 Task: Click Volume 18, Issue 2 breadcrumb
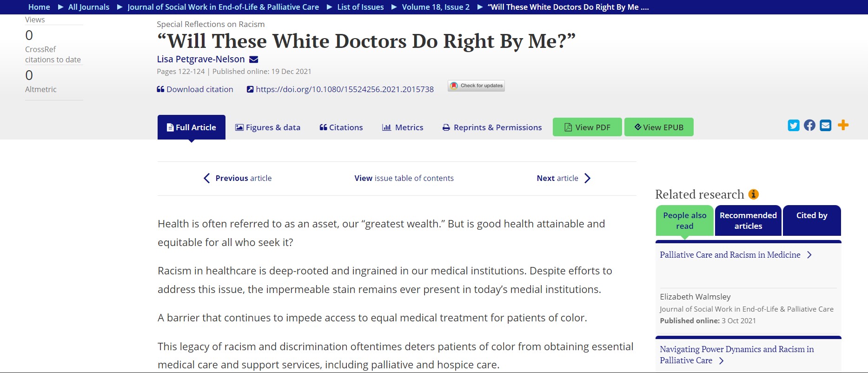pyautogui.click(x=436, y=7)
